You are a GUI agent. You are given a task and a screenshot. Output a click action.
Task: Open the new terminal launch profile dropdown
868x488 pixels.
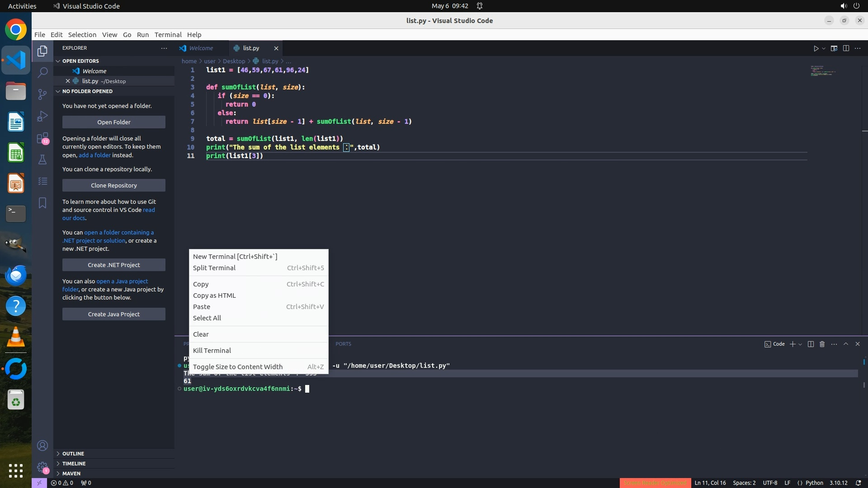[800, 344]
